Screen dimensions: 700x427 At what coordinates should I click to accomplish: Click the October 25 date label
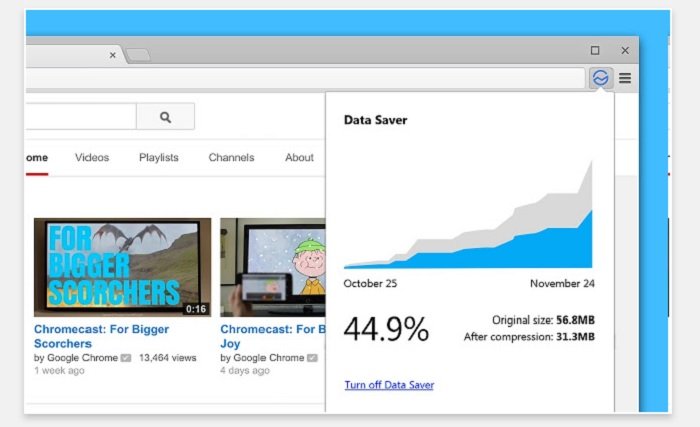[370, 283]
